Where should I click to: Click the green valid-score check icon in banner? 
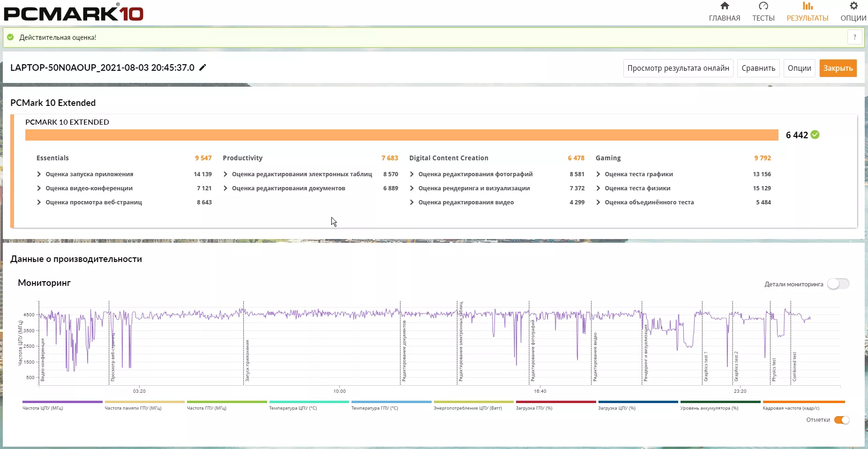(10, 37)
